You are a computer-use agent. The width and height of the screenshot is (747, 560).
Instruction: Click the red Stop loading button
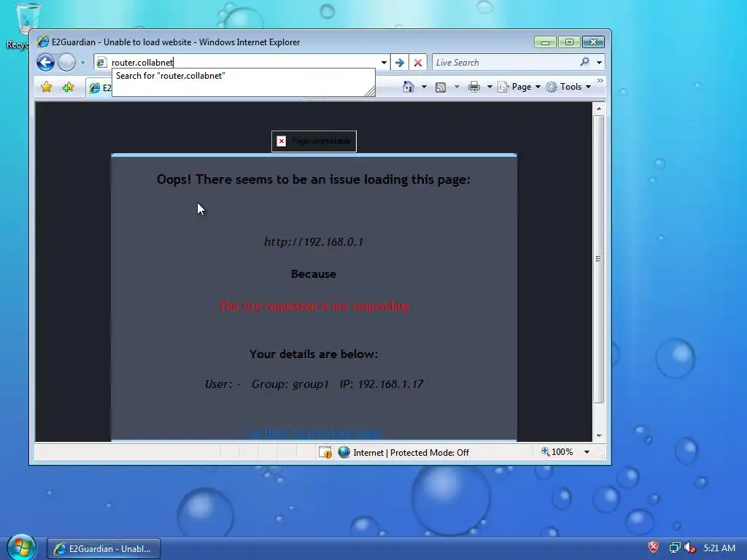click(x=418, y=63)
